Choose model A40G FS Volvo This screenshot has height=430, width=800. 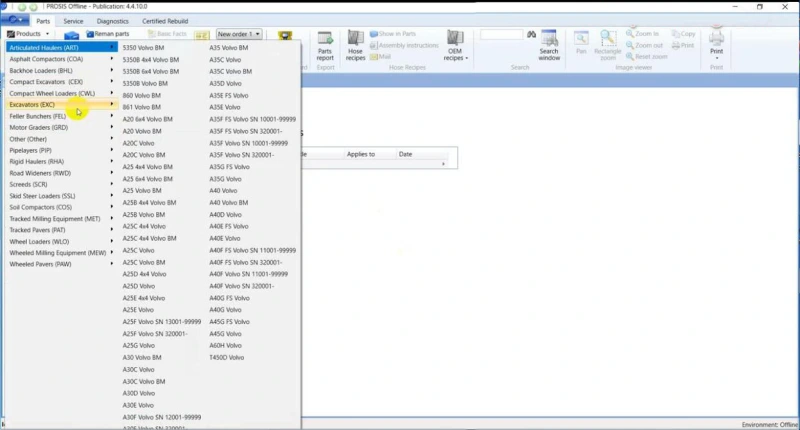230,298
